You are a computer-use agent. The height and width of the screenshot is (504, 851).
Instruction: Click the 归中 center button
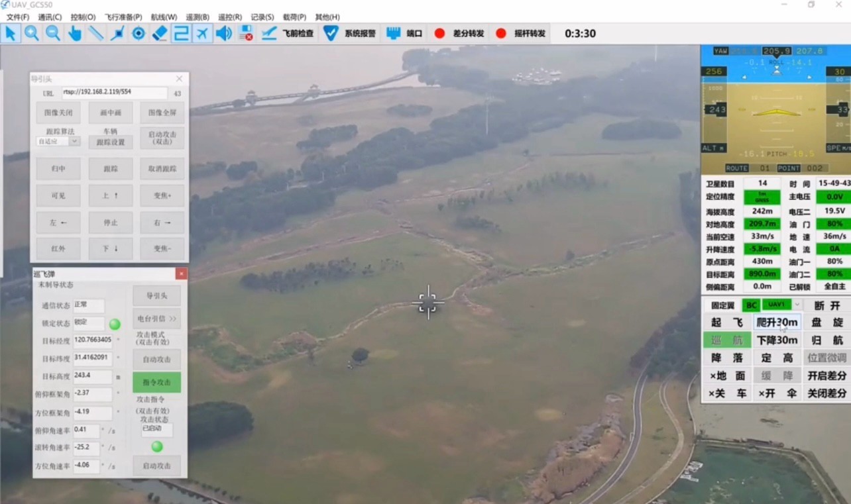point(58,169)
